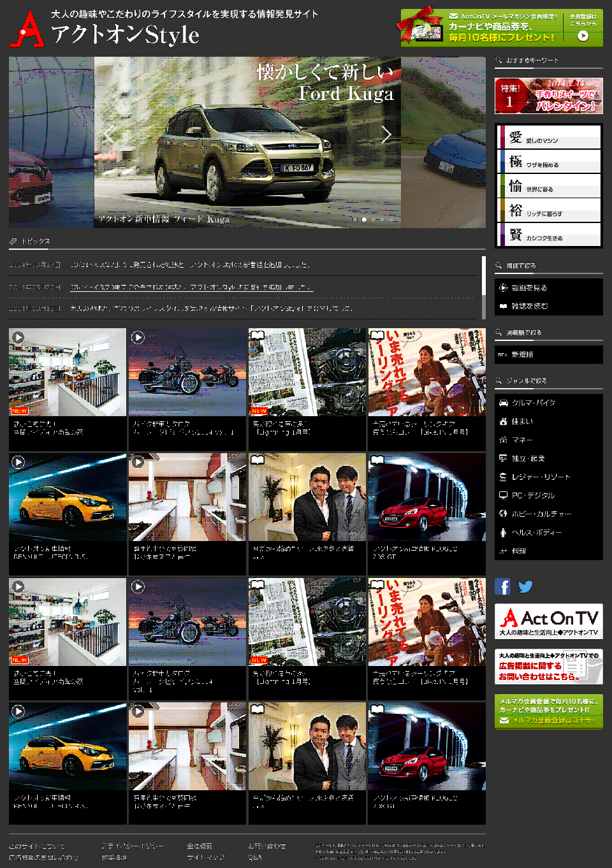
Task: Choose the 独立・起業 genre icon
Action: [503, 458]
